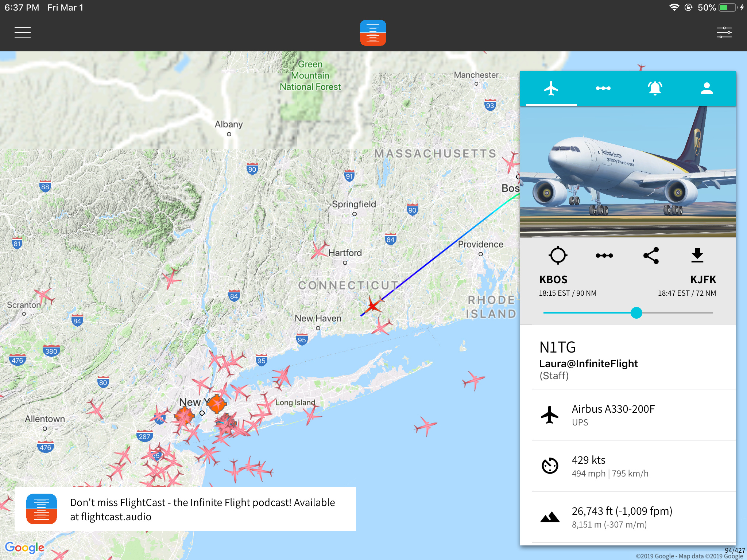
Task: Tap the UPS A330 aircraft photo
Action: 628,171
